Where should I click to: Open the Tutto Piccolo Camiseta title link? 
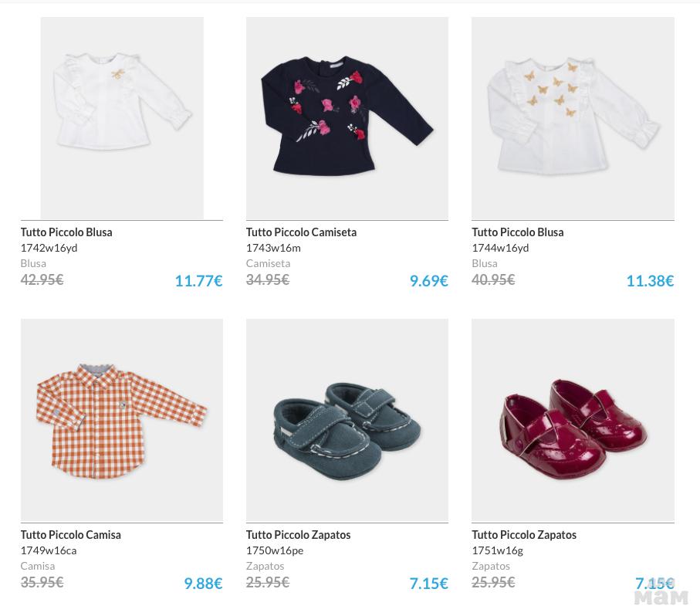[x=301, y=232]
